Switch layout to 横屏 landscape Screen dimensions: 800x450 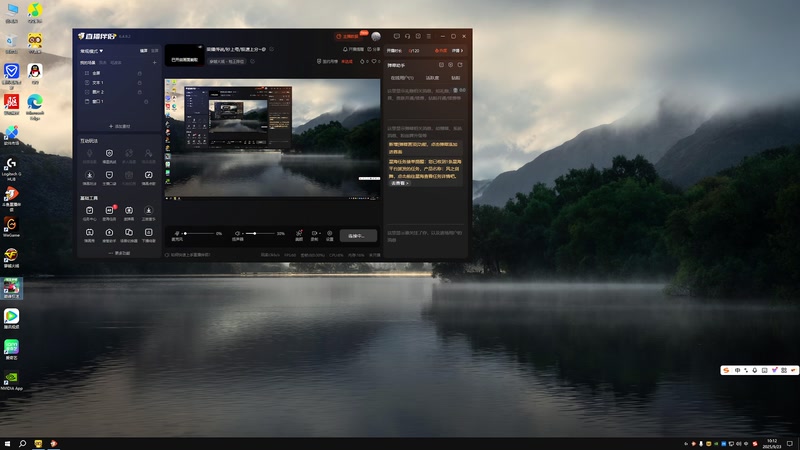pos(144,51)
